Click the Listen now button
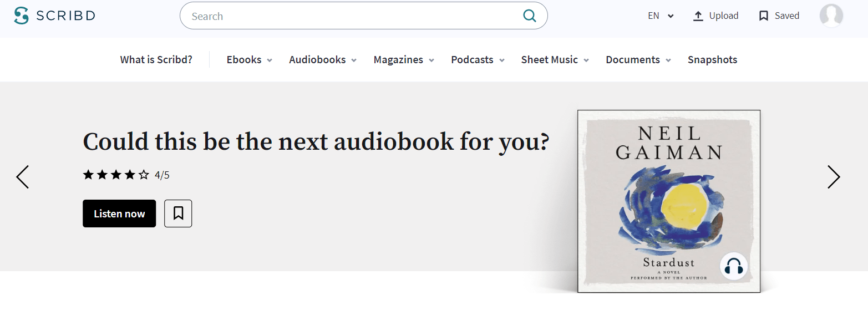This screenshot has width=868, height=310. (x=119, y=214)
